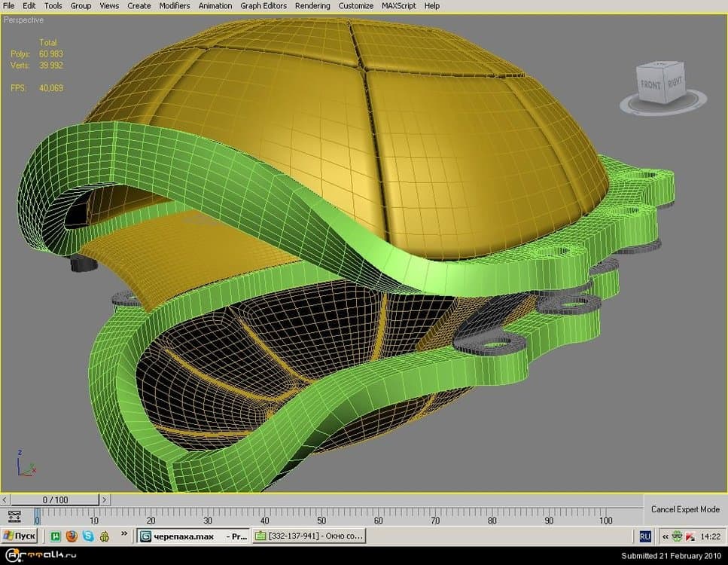Click the FRONT face of the ViewCube
Screen dimensions: 728x565
coord(650,84)
